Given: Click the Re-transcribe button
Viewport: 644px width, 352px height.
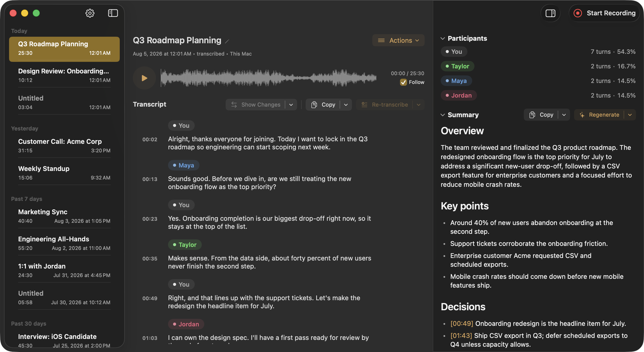Looking at the screenshot, I should [385, 105].
